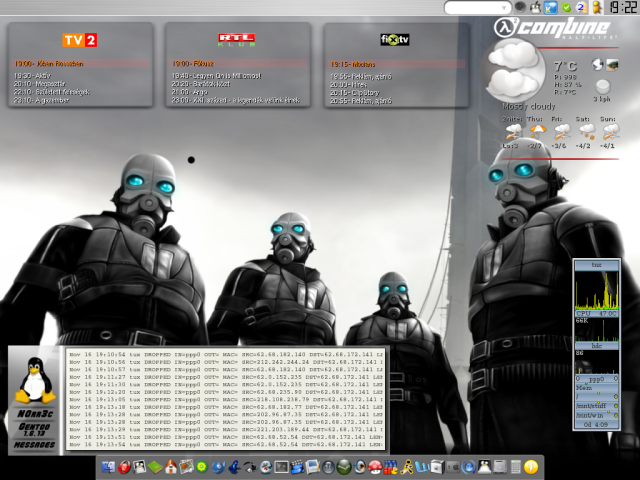This screenshot has width=640, height=480.
Task: Open the green book icon in dock
Action: [x=156, y=467]
